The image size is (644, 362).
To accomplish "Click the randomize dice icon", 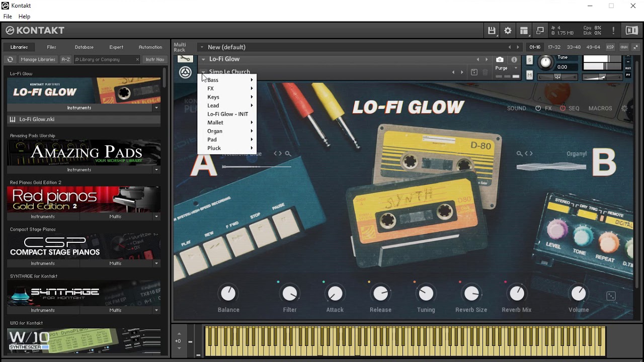I will tap(611, 296).
